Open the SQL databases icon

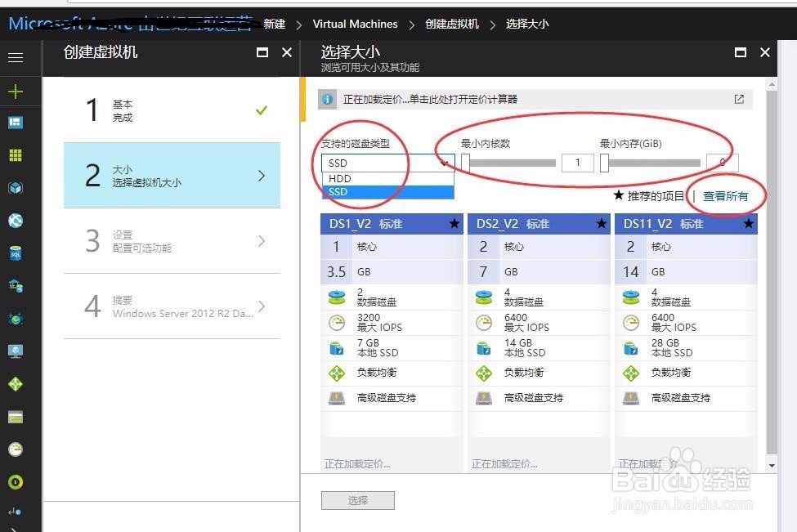(16, 253)
